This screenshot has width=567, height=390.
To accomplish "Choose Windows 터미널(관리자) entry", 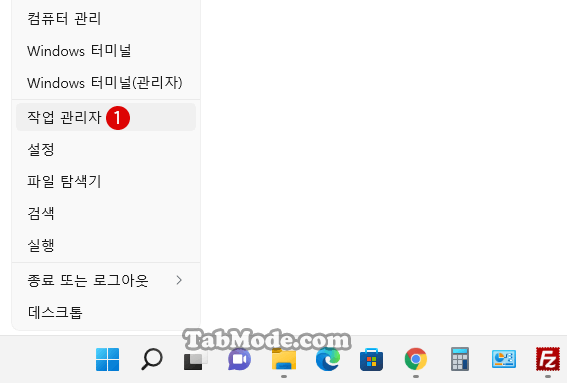I will click(106, 82).
